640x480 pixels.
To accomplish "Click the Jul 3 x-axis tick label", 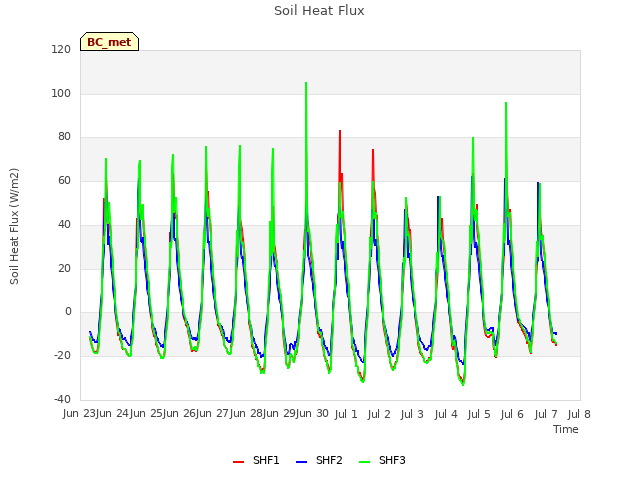I will tap(412, 414).
